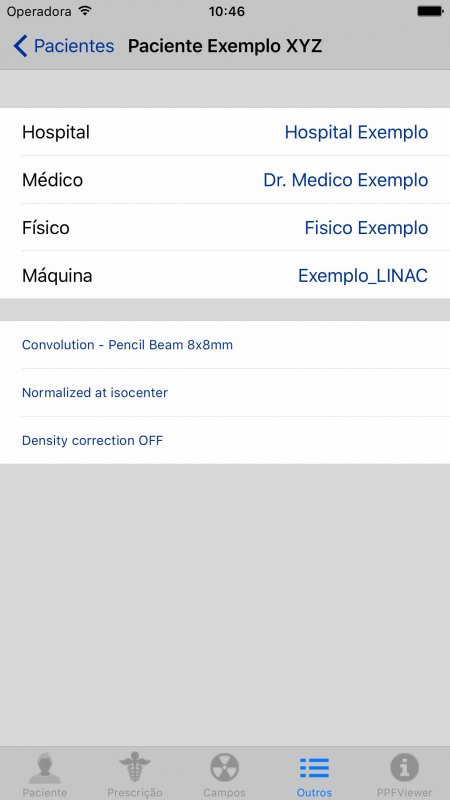This screenshot has height=800, width=450.
Task: Select the Hospital row
Action: (225, 132)
